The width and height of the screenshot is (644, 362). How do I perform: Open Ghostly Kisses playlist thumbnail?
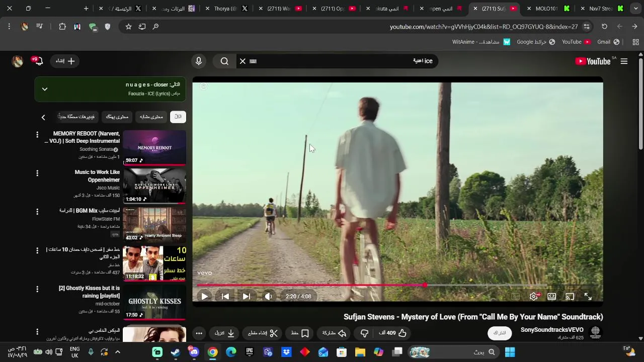[x=154, y=302]
